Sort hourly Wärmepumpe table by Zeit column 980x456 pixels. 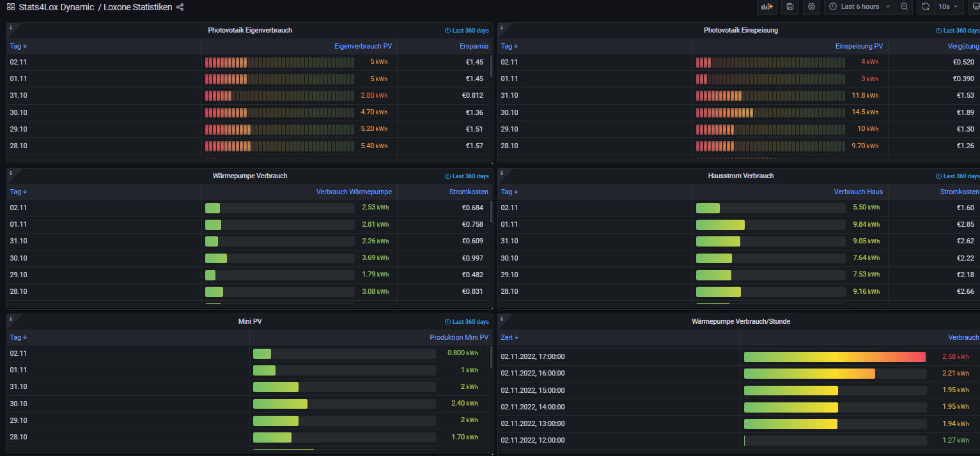coord(509,337)
